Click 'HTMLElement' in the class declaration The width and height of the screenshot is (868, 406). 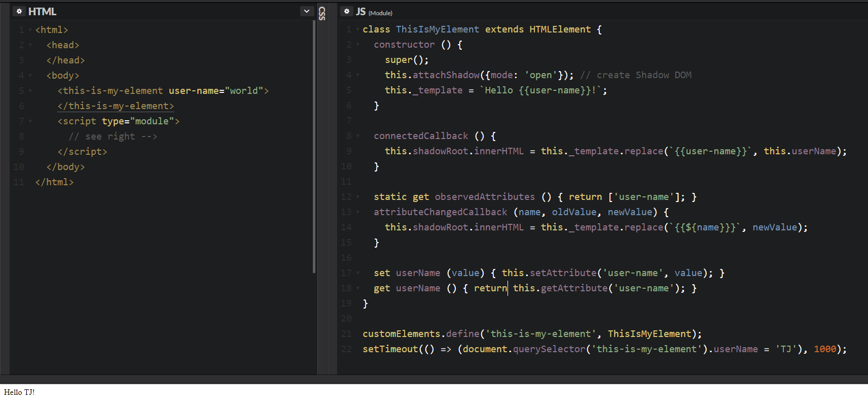tap(560, 29)
